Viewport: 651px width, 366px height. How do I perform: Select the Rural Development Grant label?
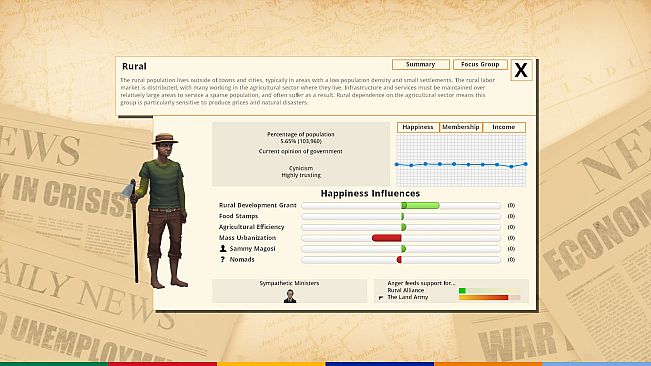click(257, 205)
